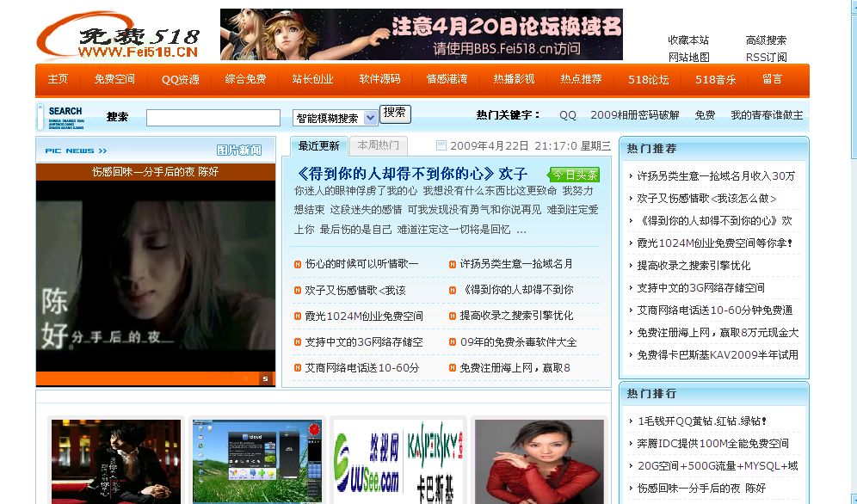Open 09年的免费杀毒软件大全 article
This screenshot has height=504, width=857.
pyautogui.click(x=518, y=341)
